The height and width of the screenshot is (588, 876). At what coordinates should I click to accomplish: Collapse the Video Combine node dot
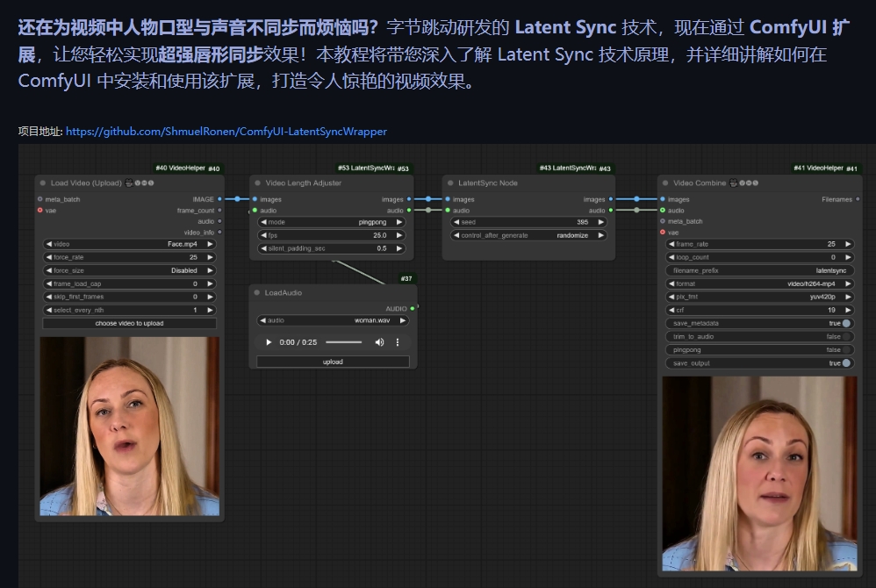[664, 183]
